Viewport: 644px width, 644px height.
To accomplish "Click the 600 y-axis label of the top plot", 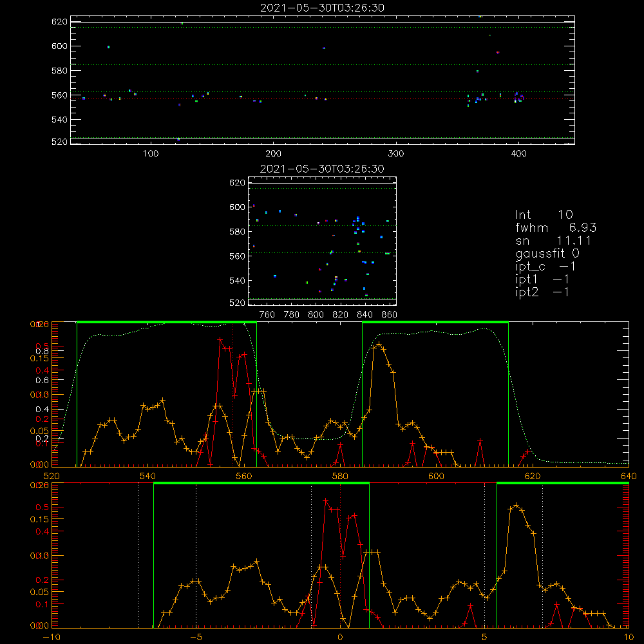I will point(59,46).
